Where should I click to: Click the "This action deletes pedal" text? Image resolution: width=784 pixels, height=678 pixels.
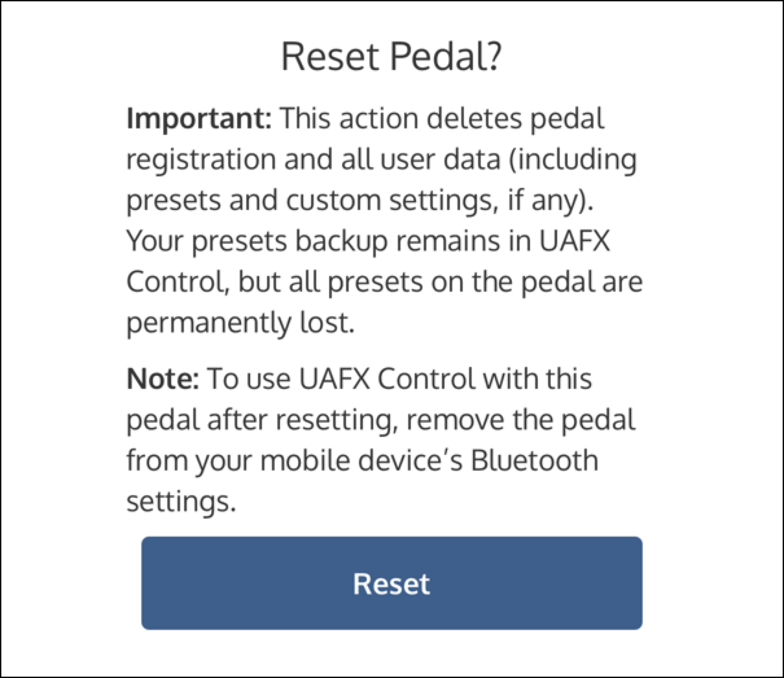pos(442,119)
